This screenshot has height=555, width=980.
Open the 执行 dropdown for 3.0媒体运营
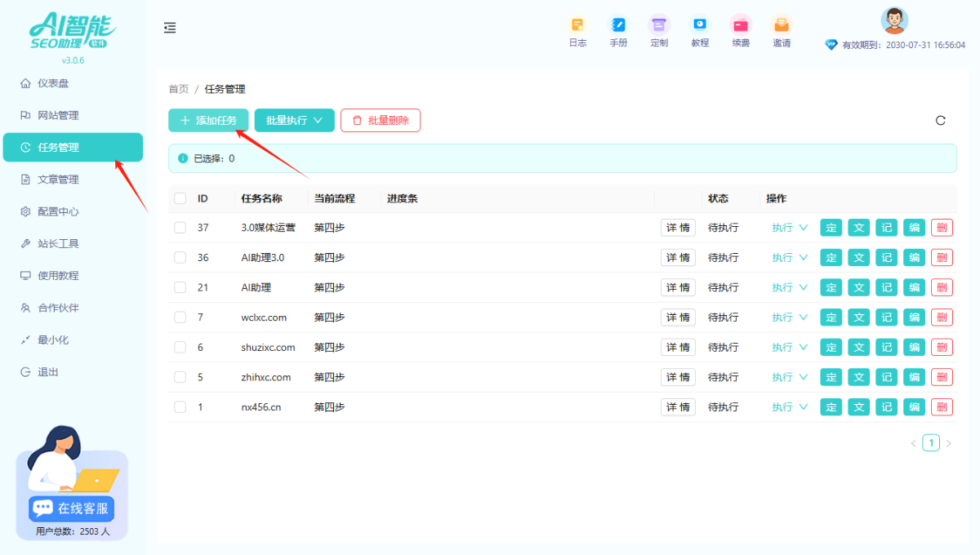click(x=790, y=228)
